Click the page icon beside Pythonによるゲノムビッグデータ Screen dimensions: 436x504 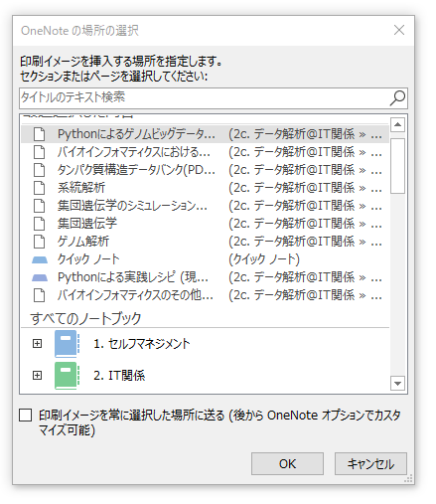point(40,134)
